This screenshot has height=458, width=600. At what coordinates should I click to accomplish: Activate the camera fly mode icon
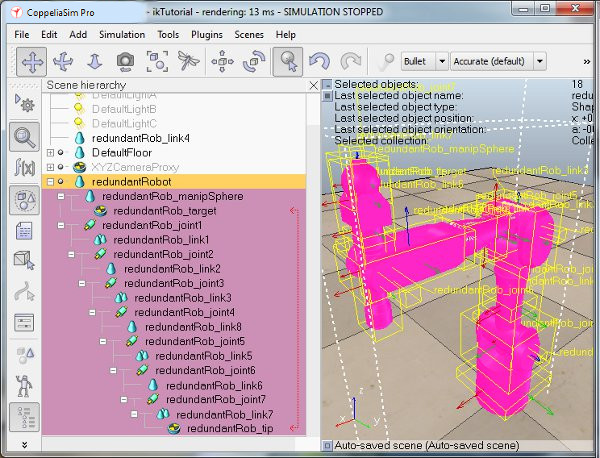coord(188,61)
